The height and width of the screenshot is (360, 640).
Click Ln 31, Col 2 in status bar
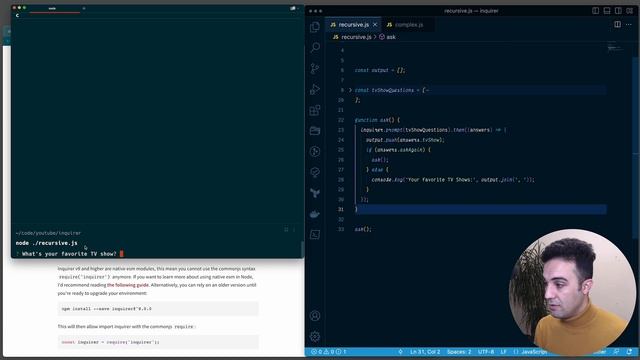pyautogui.click(x=425, y=351)
